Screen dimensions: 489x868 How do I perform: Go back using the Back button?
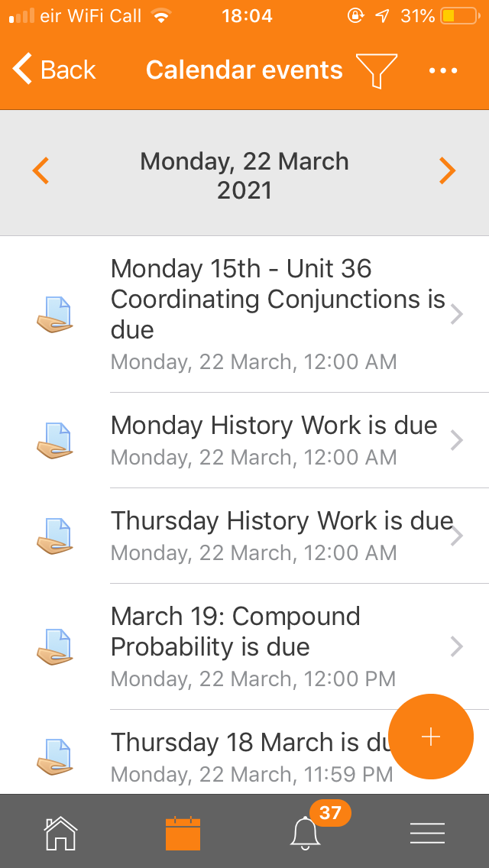click(x=54, y=70)
